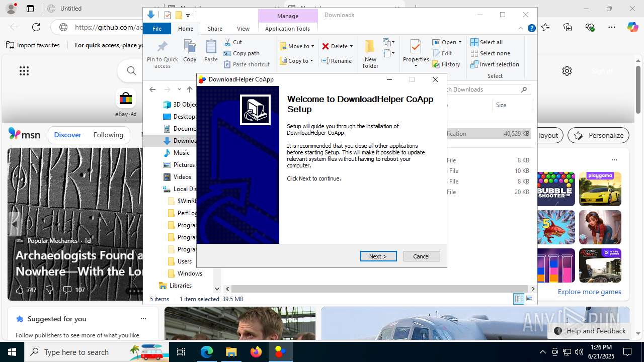Open the Application Tools tab
Image resolution: width=644 pixels, height=362 pixels.
tap(287, 29)
